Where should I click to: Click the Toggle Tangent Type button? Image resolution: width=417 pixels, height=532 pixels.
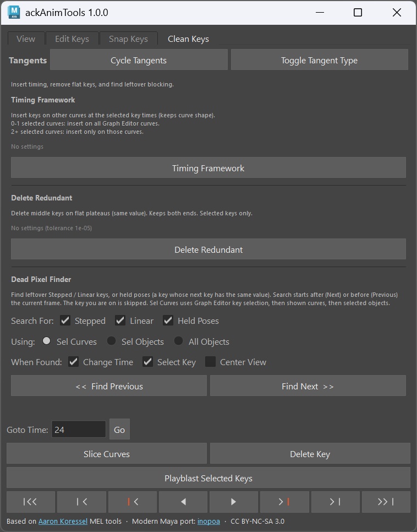click(x=320, y=60)
